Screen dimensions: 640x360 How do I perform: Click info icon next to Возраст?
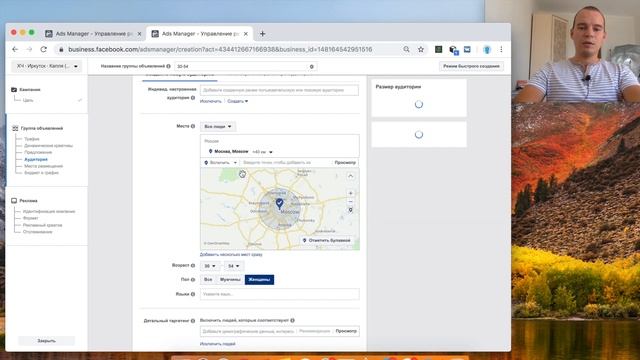(x=193, y=265)
